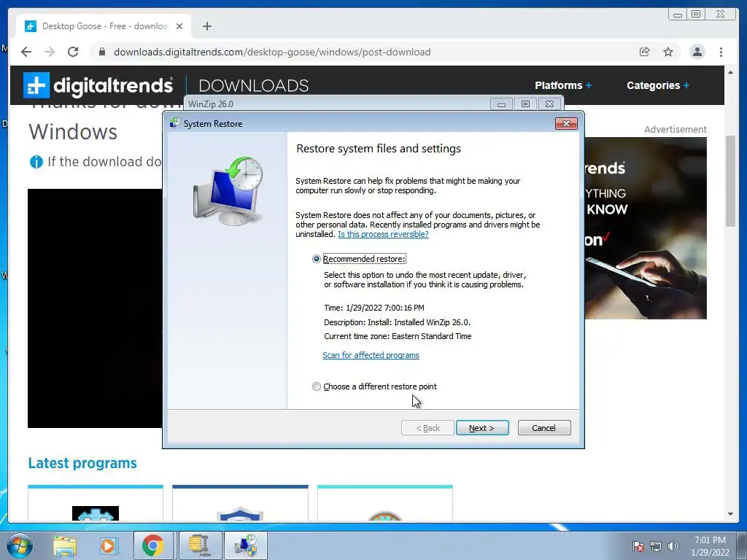Open the first Latest programs card
The width and height of the screenshot is (747, 560).
[96, 504]
